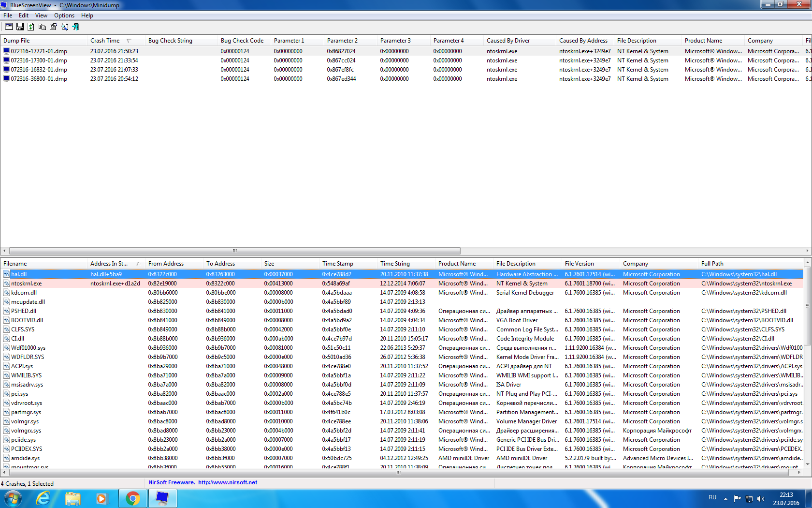Click the PSHED.dll file icon

click(x=6, y=311)
